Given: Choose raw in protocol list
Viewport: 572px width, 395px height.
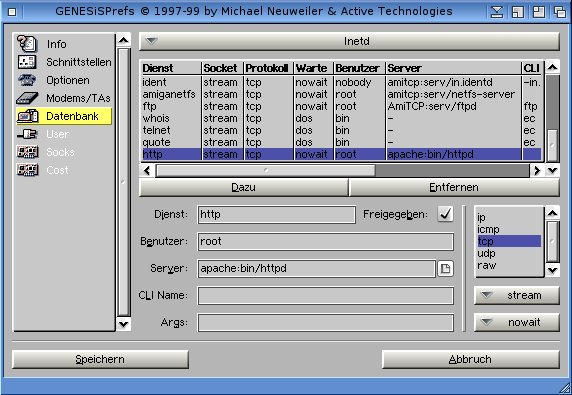Looking at the screenshot, I should click(x=509, y=266).
